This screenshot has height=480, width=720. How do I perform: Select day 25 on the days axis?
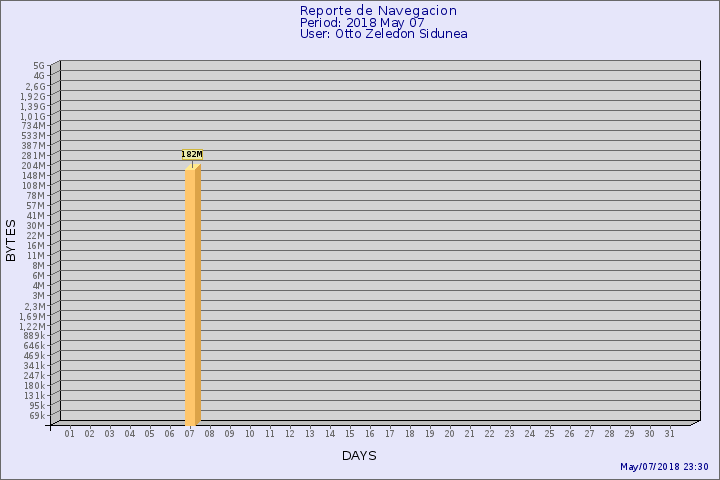tap(550, 434)
